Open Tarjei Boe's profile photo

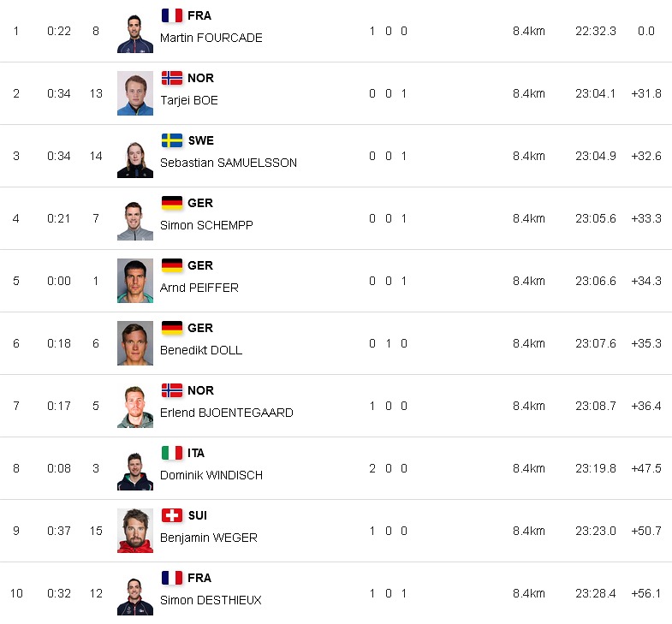(135, 94)
